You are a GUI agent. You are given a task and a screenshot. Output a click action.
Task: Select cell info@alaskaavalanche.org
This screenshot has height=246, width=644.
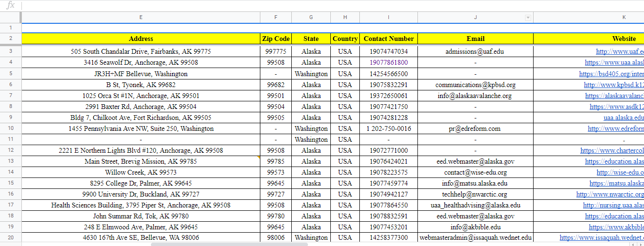pos(476,96)
